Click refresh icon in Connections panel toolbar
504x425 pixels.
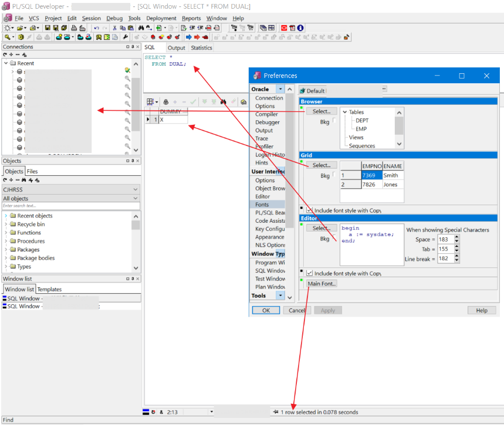5,55
